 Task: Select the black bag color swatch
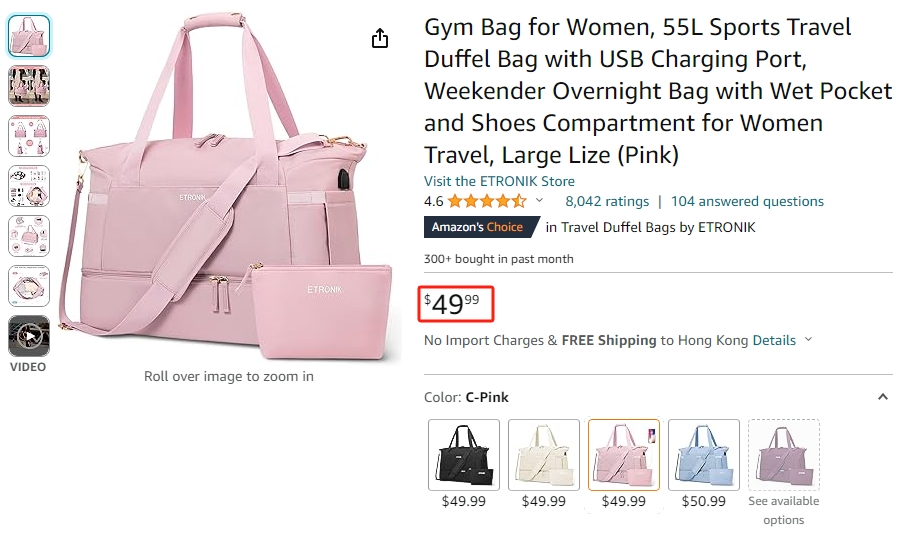[464, 455]
